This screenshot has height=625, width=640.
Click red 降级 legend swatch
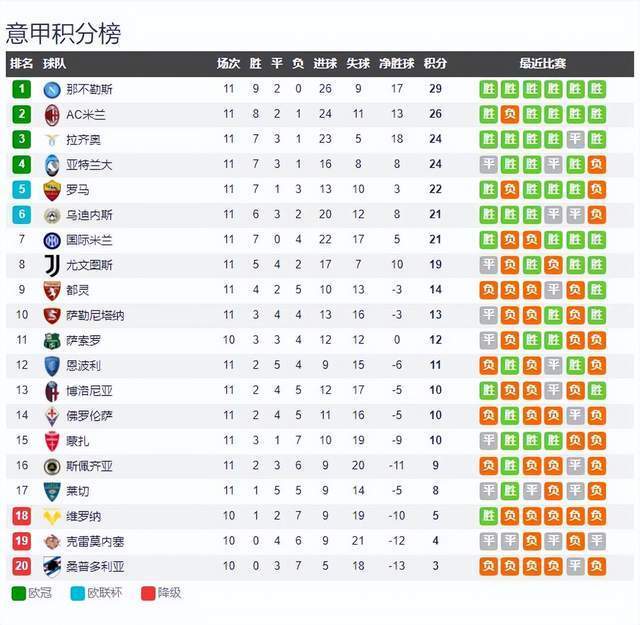click(148, 593)
